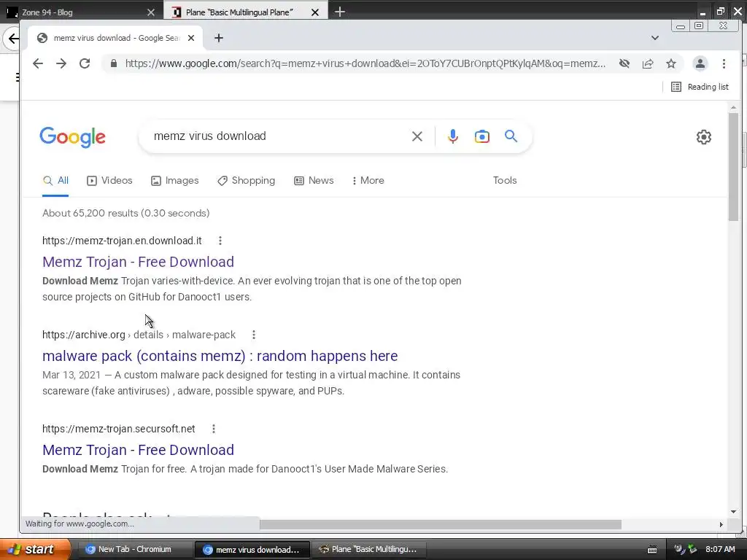
Task: Start voice search with the microphone icon
Action: [452, 136]
